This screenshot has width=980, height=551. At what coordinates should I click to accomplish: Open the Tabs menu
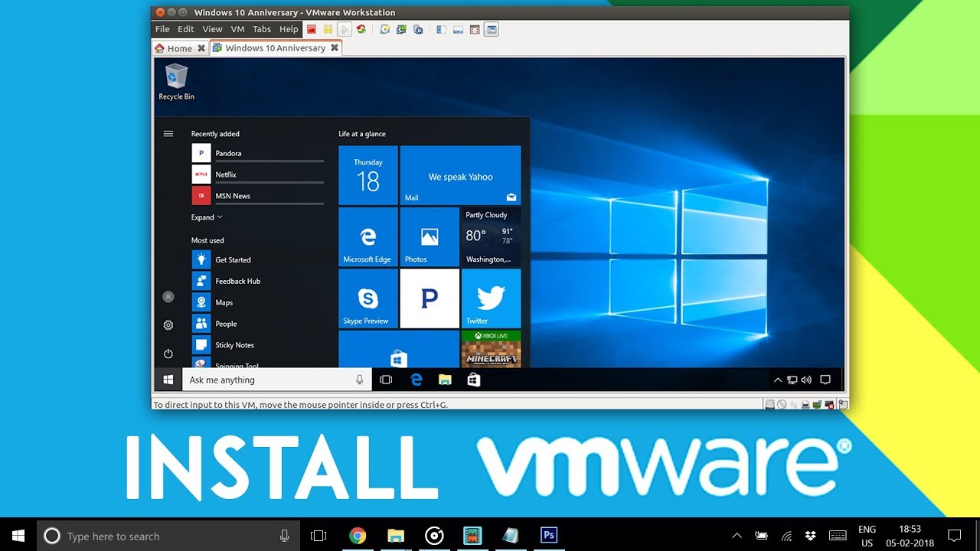(x=262, y=29)
